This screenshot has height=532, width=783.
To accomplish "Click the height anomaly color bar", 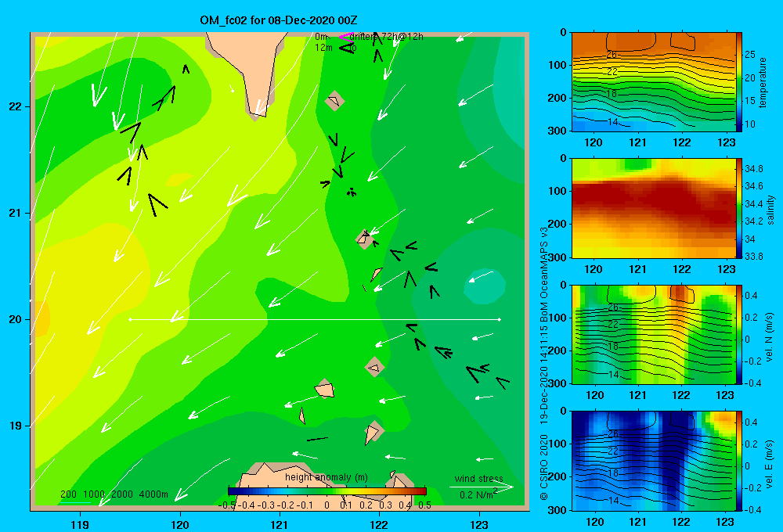I will click(x=327, y=491).
